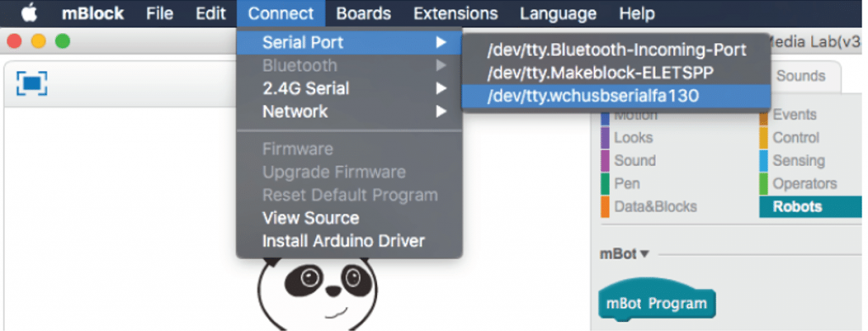Screen dimensions: 868x331
Task: Select the Pen block category
Action: pyautogui.click(x=626, y=184)
